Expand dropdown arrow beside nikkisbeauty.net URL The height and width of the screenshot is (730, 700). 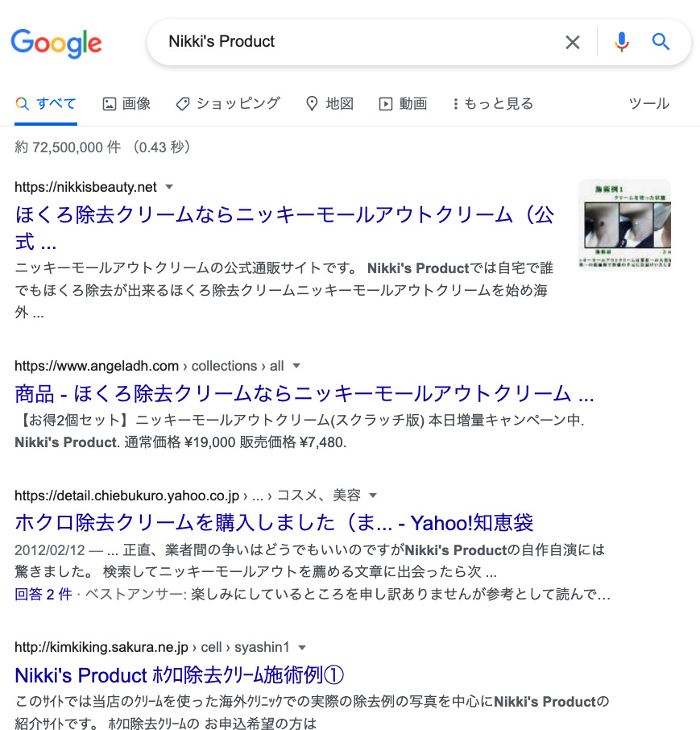tap(169, 187)
